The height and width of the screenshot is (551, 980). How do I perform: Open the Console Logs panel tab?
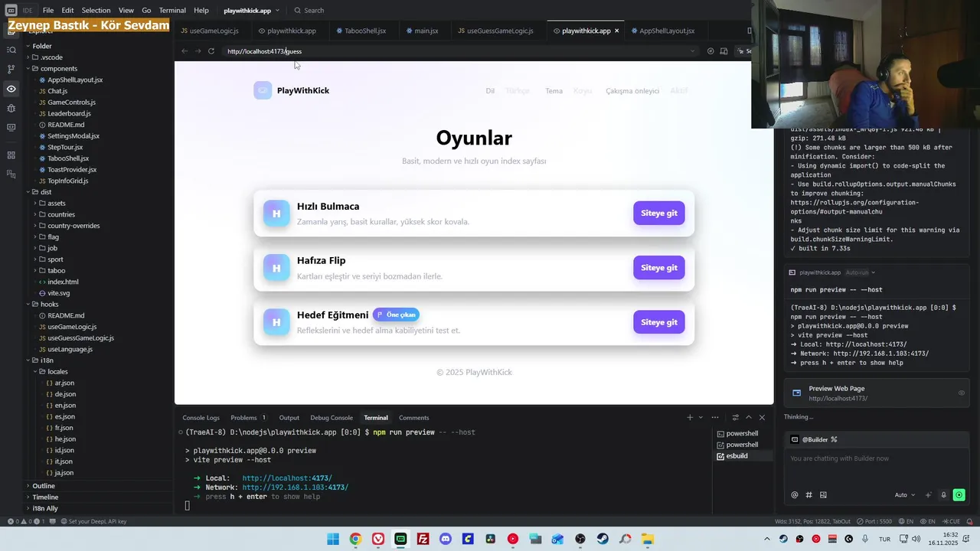point(201,417)
